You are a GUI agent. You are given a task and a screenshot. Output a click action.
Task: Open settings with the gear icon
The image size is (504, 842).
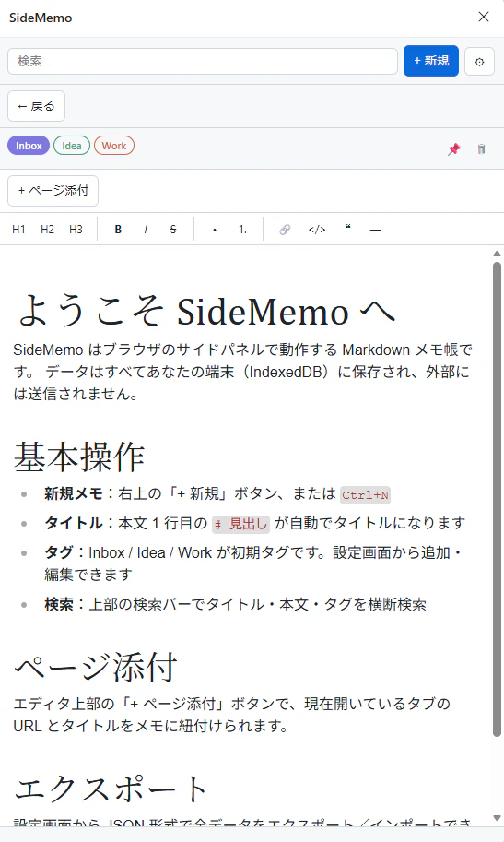479,61
